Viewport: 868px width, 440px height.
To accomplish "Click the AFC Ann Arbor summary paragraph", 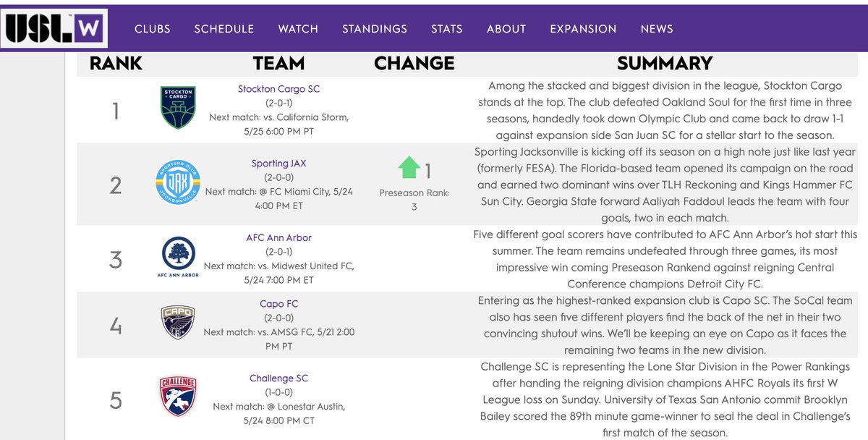I will [x=665, y=260].
